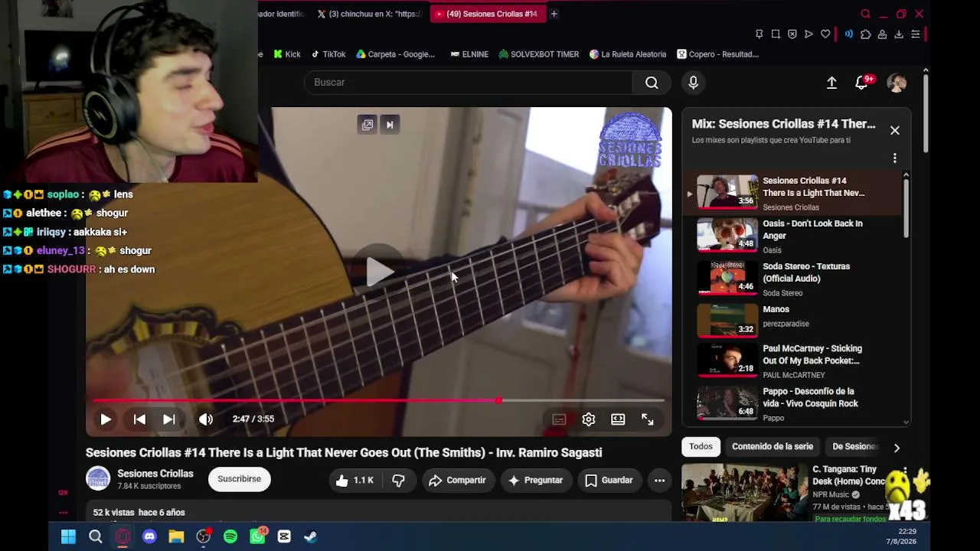980x551 pixels.
Task: Start voice search with the microphone
Action: click(x=693, y=83)
